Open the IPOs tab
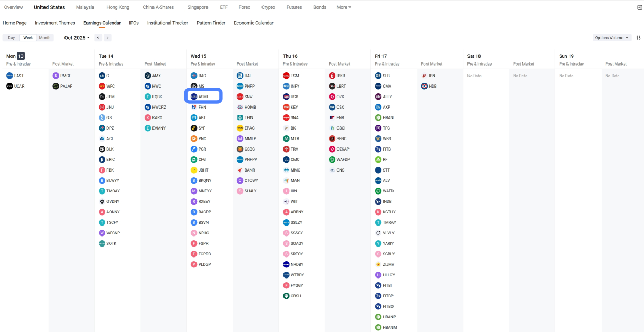The width and height of the screenshot is (644, 332). click(x=134, y=23)
